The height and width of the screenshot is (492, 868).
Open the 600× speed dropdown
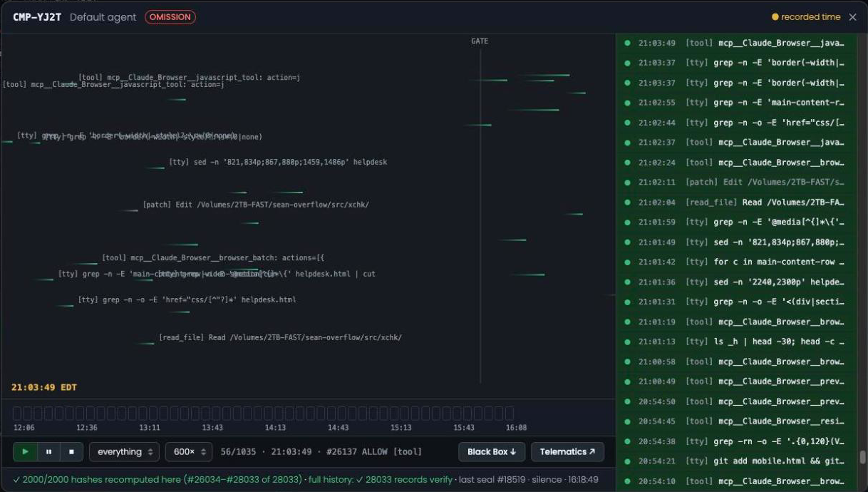[x=189, y=451]
